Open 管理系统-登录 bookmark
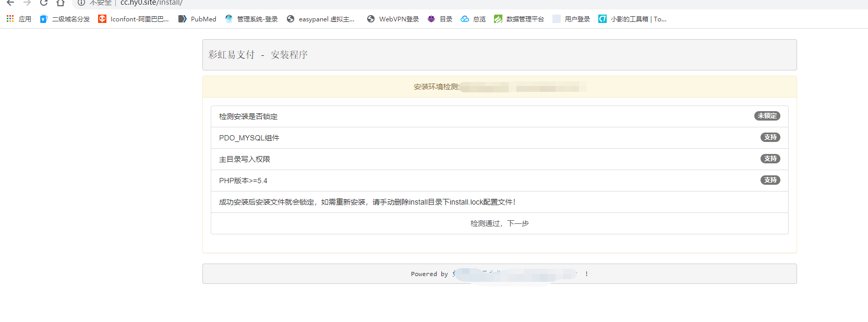Viewport: 868px width, 322px height. (x=251, y=19)
